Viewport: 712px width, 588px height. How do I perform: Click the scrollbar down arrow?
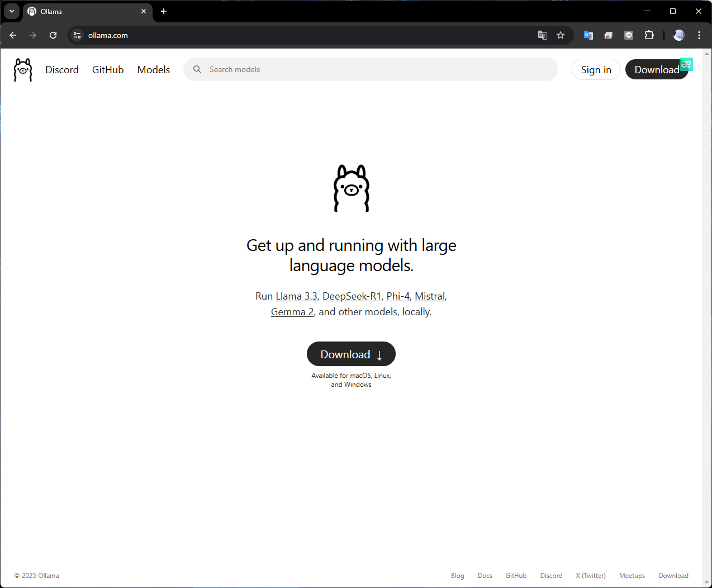707,583
